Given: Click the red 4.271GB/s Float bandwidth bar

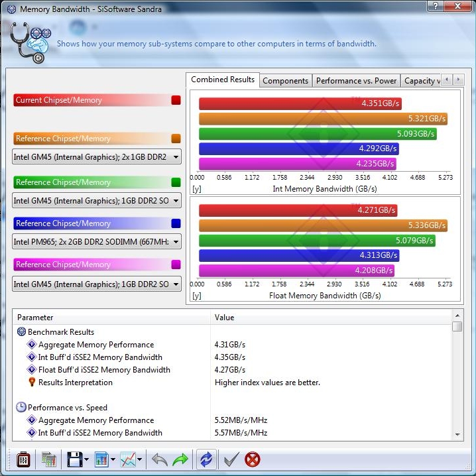Looking at the screenshot, I should 298,210.
